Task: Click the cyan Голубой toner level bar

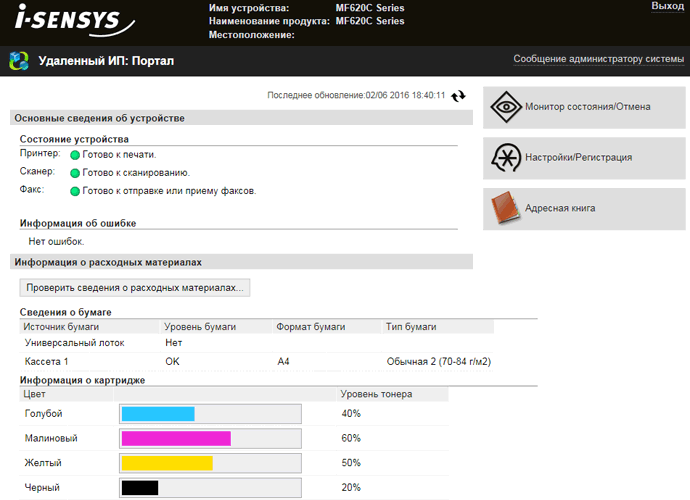Action: [210, 414]
